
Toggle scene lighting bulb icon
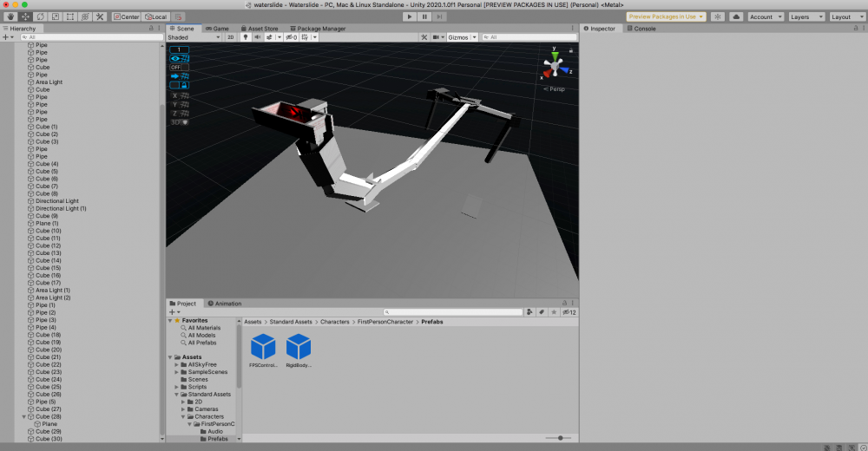point(246,37)
